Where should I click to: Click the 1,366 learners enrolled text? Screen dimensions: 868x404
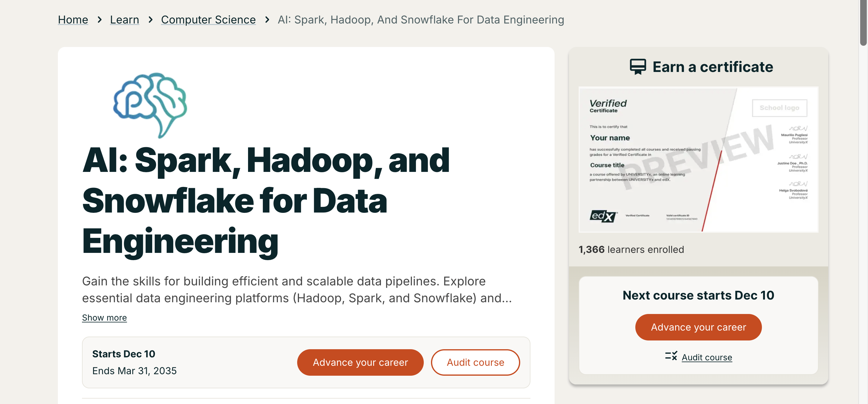[631, 249]
